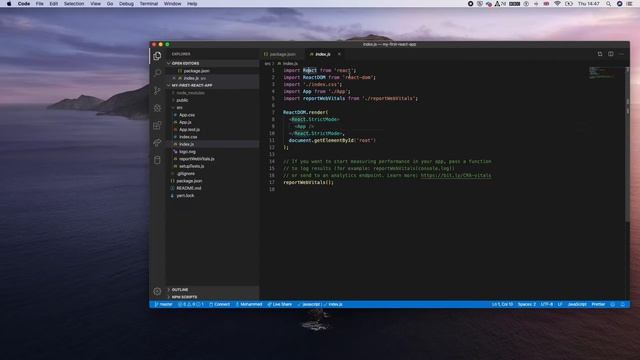Open the notifications bell in status bar
This screenshot has height=360, width=640.
point(622,304)
